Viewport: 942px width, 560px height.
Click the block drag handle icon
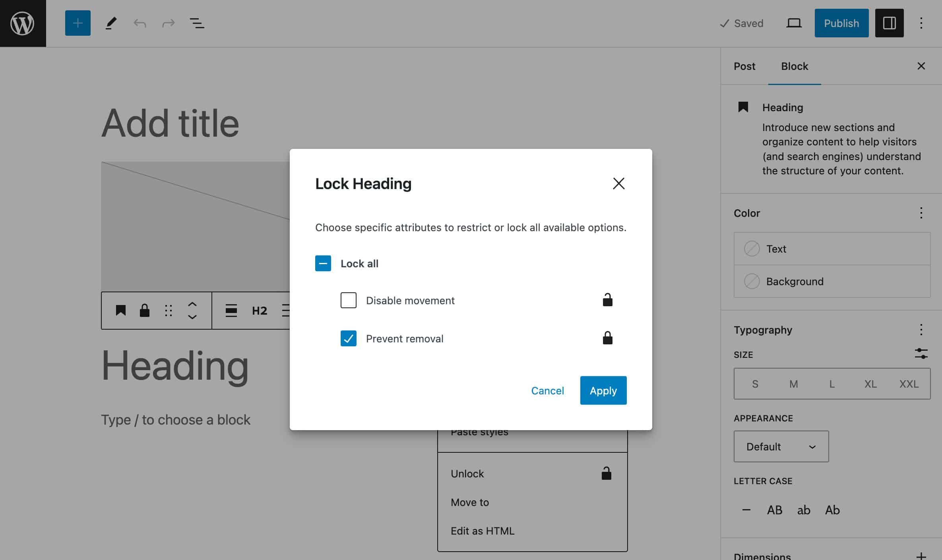168,310
